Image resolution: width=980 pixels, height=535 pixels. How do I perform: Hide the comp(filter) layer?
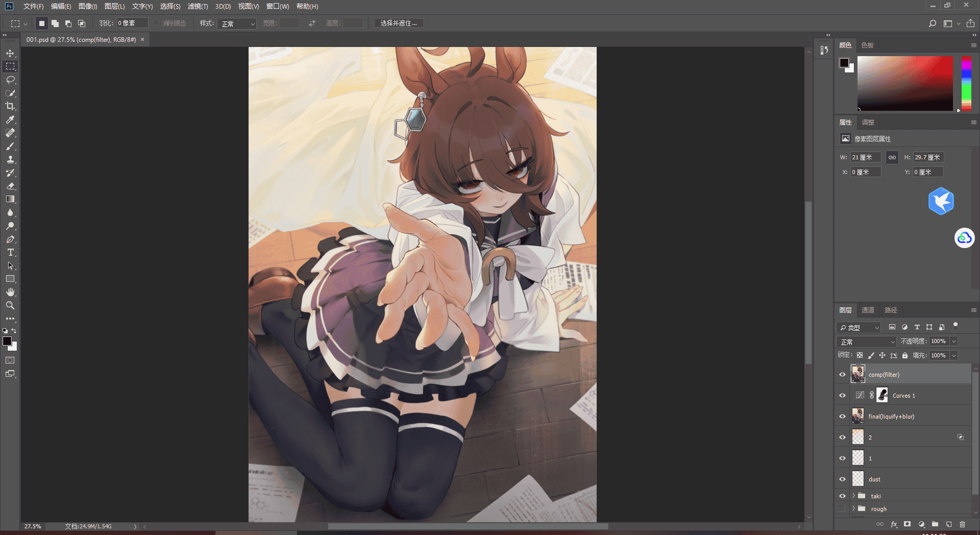842,375
